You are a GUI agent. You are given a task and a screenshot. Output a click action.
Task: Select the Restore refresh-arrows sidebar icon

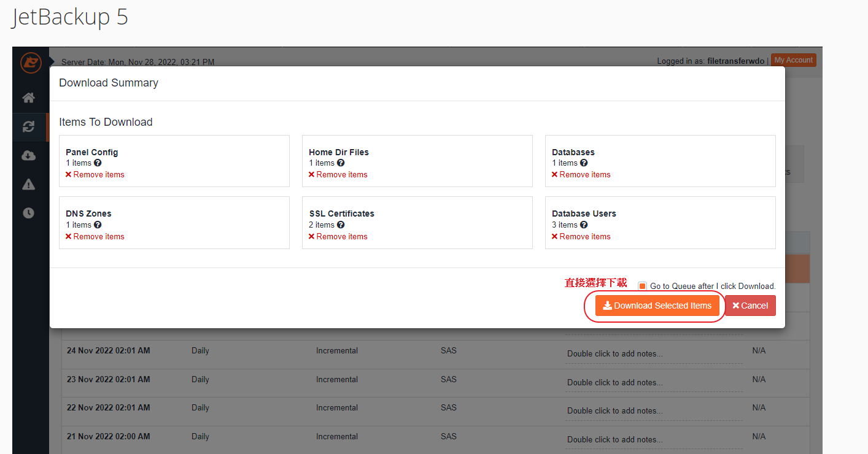click(x=29, y=127)
